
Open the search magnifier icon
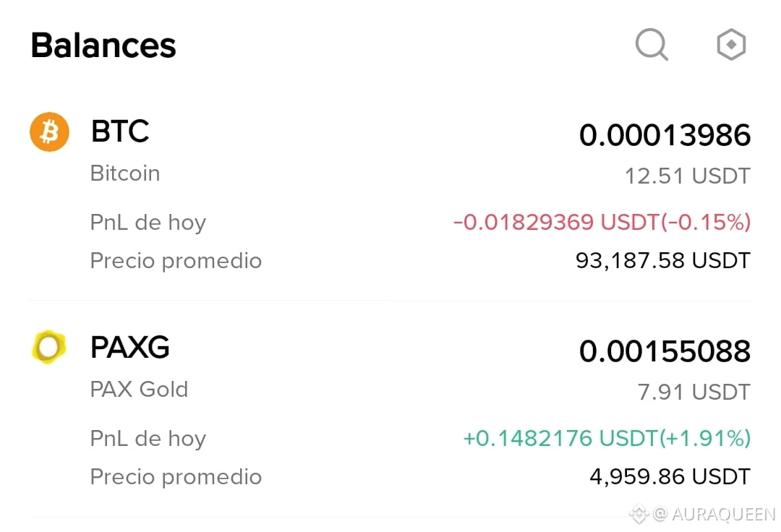[x=652, y=45]
